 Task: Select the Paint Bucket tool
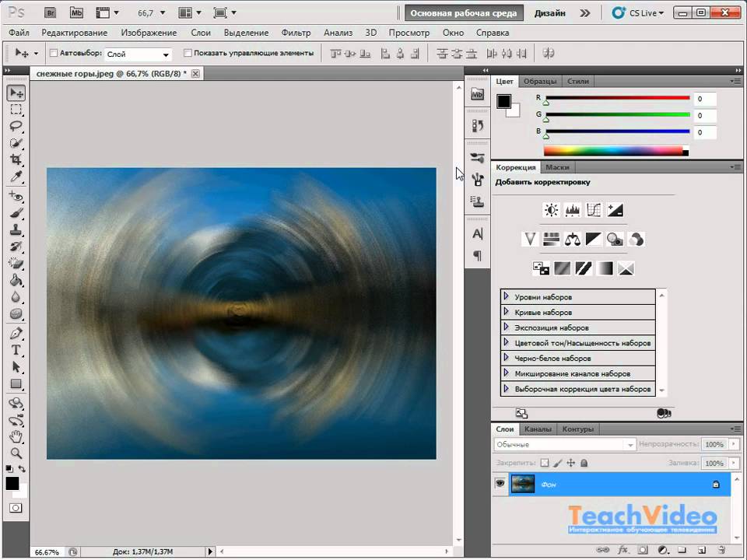click(x=16, y=280)
